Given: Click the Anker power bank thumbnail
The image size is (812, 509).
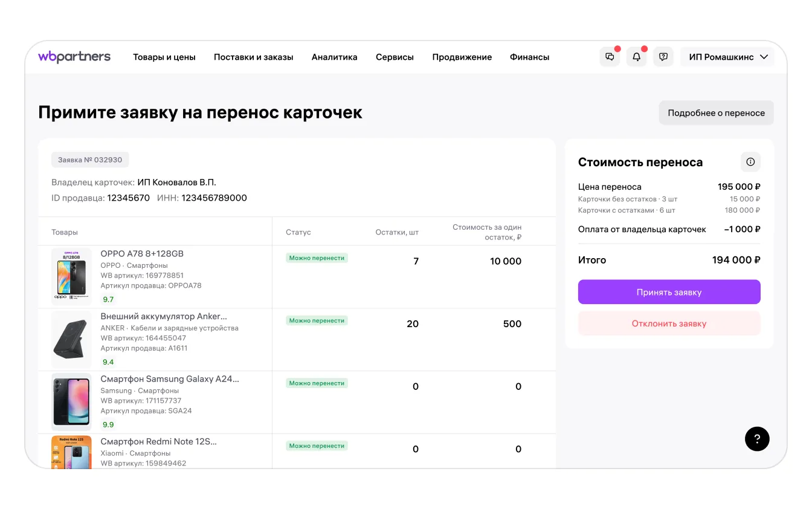Looking at the screenshot, I should [x=71, y=339].
